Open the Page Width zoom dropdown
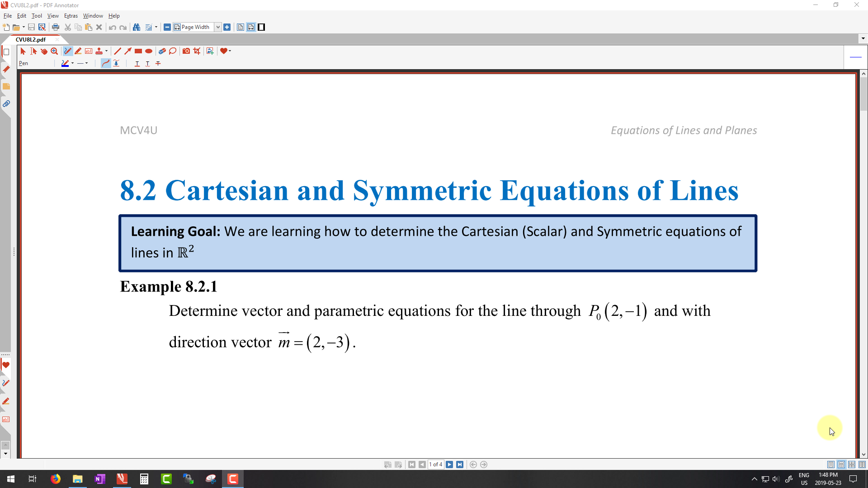Screen dimensions: 868x488 217,27
